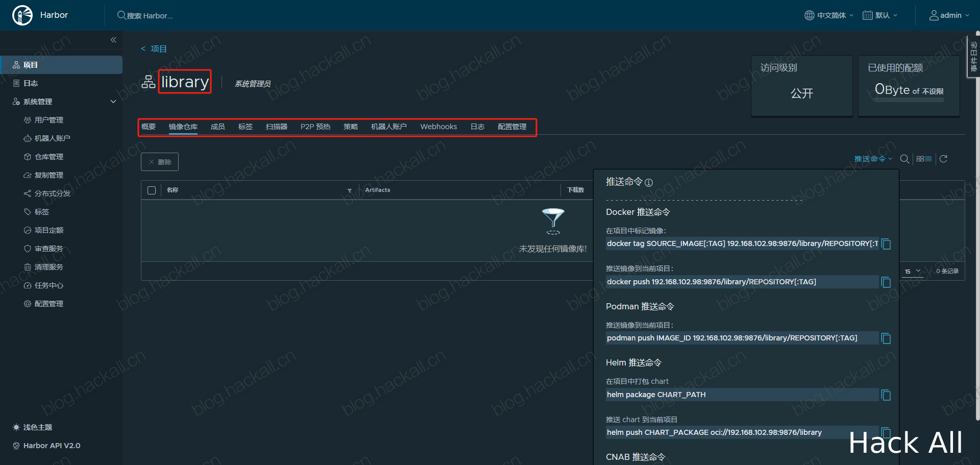Toggle the select-all repositories checkbox
Viewport: 980px width, 465px height.
tap(152, 190)
